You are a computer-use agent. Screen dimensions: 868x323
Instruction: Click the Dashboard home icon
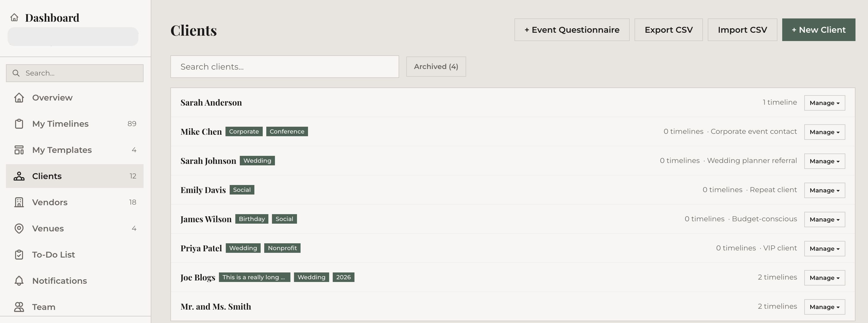pos(14,18)
